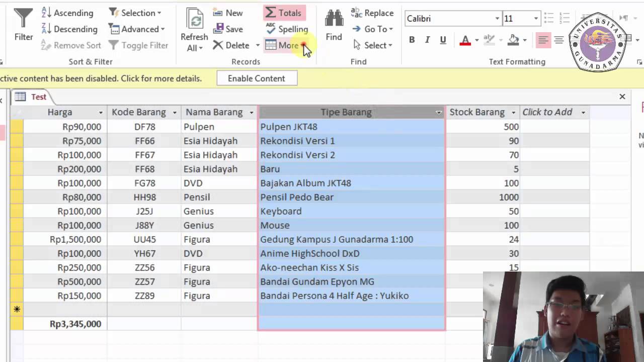Click the Enable Content button
This screenshot has height=362, width=644.
coord(257,78)
